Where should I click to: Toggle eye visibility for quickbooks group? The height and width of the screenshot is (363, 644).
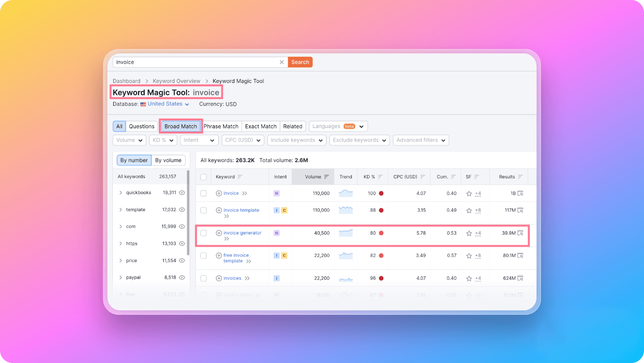182,193
